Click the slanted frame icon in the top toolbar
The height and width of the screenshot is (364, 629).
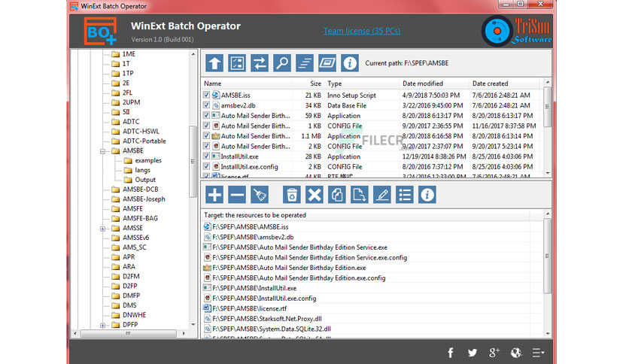327,63
